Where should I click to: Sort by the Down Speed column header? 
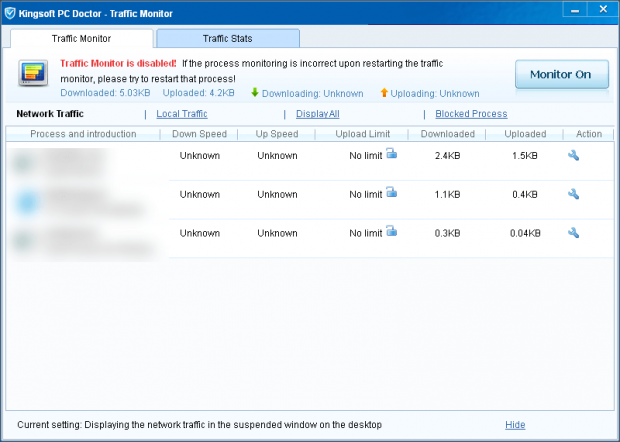199,134
